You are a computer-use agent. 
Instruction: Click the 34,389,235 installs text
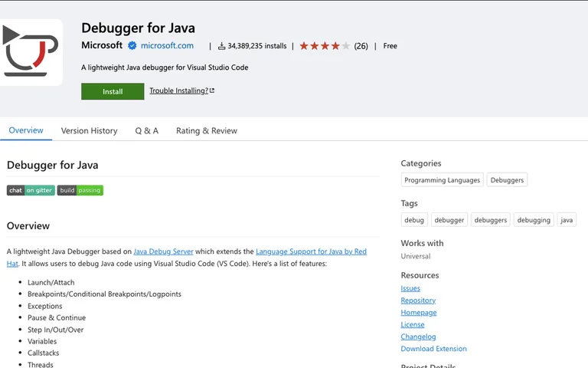tap(257, 46)
